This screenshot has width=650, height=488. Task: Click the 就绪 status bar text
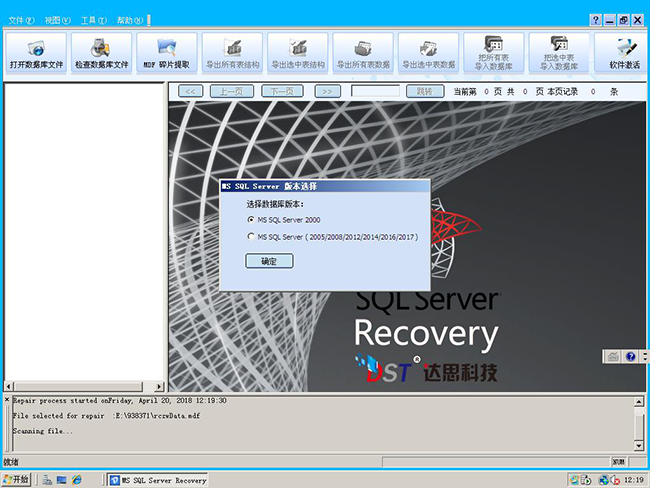(x=11, y=462)
